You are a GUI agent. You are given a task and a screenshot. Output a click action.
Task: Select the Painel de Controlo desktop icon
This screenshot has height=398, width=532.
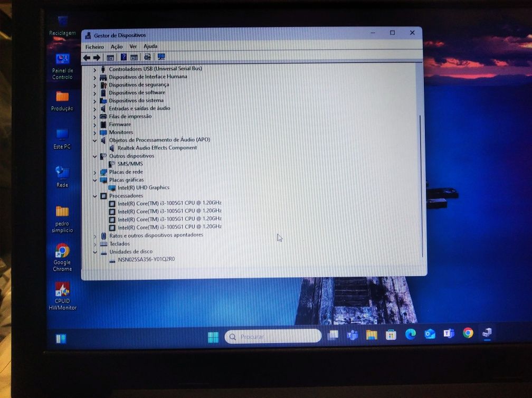pos(62,67)
